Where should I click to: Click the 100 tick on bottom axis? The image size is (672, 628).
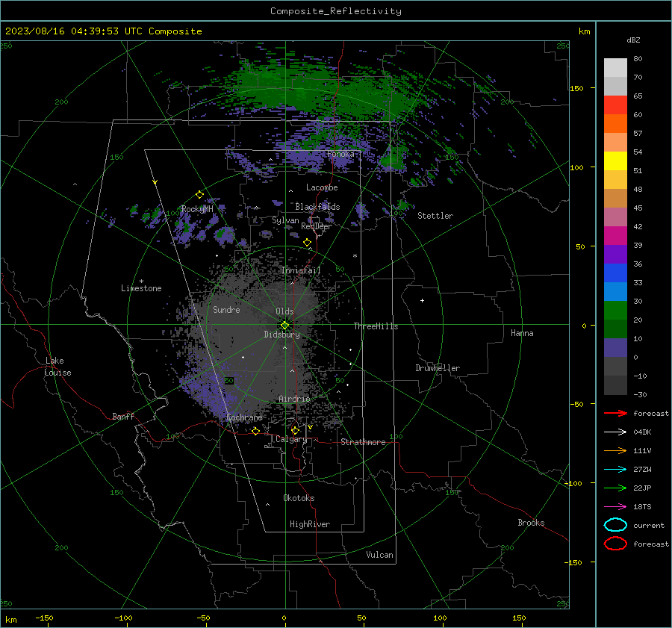tap(440, 618)
